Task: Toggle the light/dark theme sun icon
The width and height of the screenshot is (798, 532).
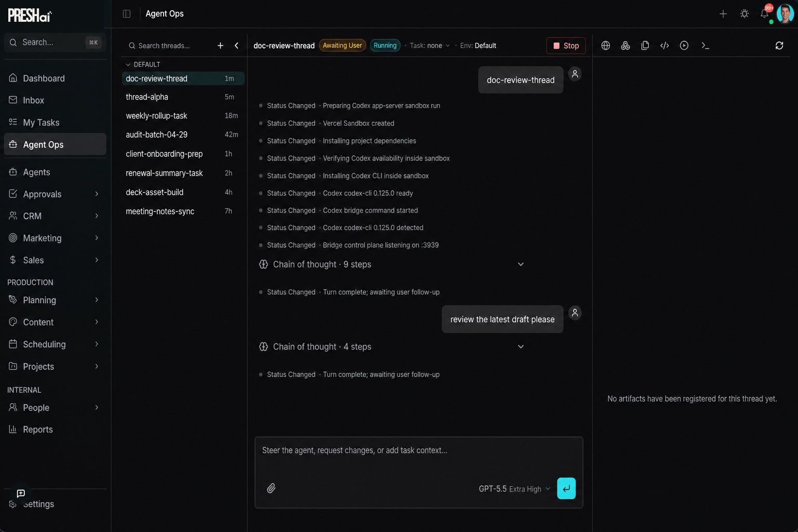Action: (744, 14)
